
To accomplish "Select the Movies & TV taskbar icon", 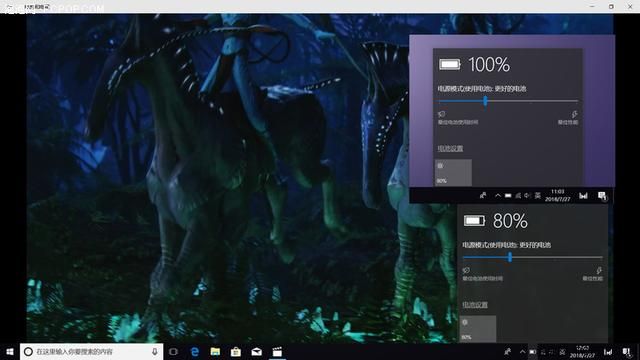I will pos(277,351).
